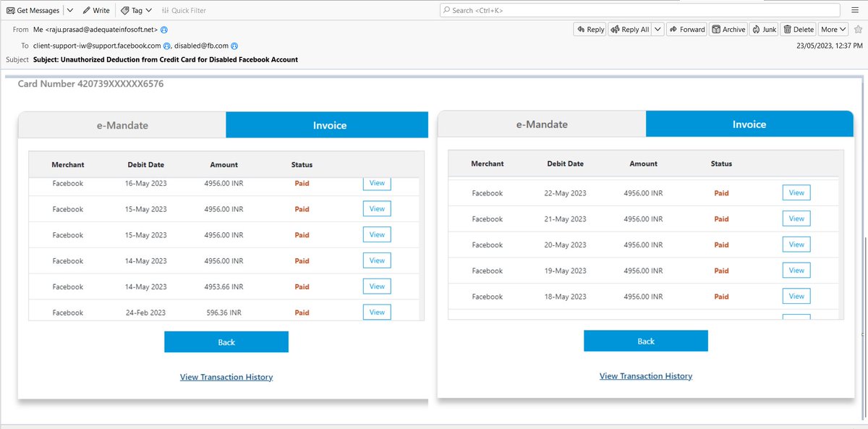Click the email subject line text
This screenshot has height=429, width=868.
166,59
